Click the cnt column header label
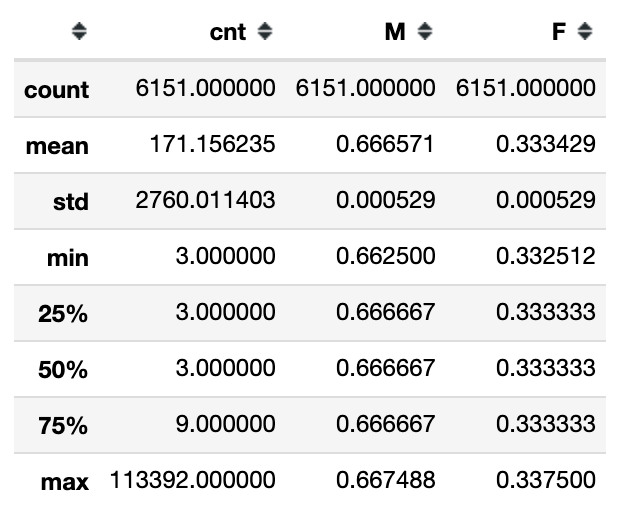 (x=228, y=33)
